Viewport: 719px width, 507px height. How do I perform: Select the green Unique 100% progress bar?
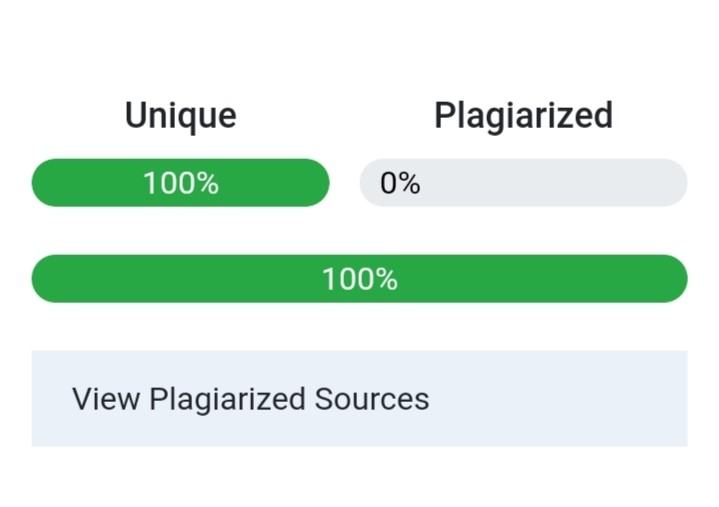(x=181, y=182)
